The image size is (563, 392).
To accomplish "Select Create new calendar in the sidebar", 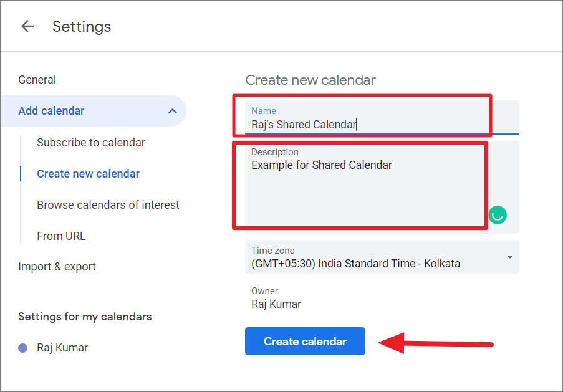I will (x=87, y=173).
